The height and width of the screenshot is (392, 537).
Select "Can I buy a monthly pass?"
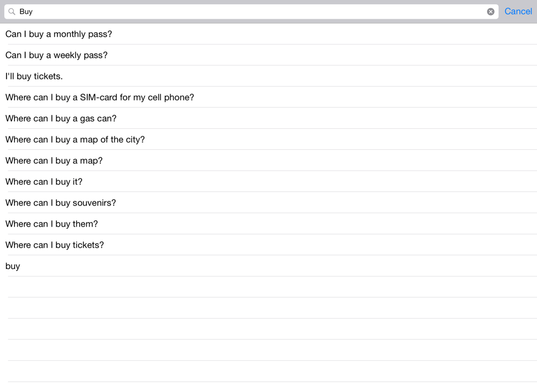pos(59,34)
